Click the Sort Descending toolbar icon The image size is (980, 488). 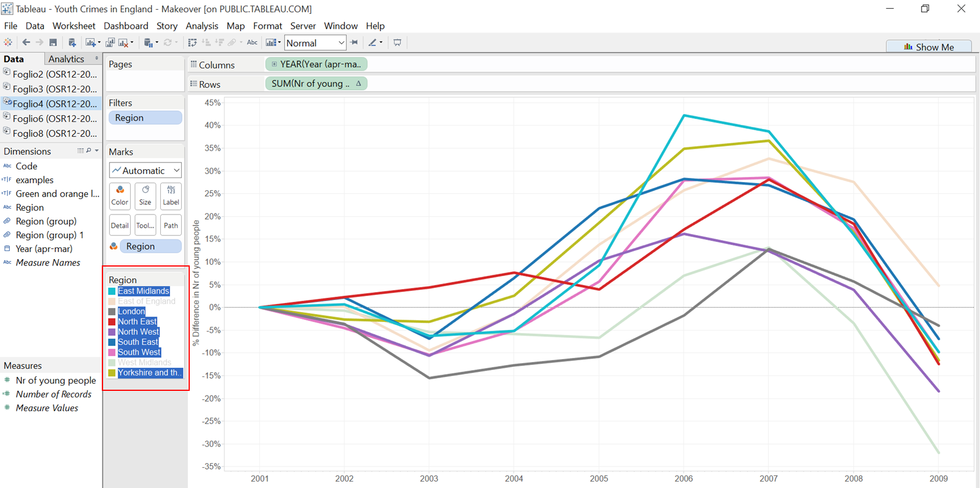(219, 42)
